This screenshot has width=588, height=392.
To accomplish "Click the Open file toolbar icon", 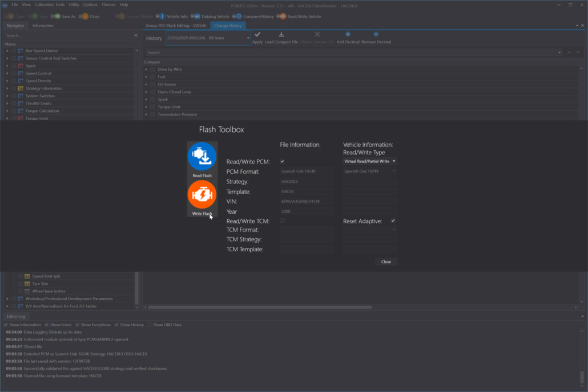I will 10,16.
